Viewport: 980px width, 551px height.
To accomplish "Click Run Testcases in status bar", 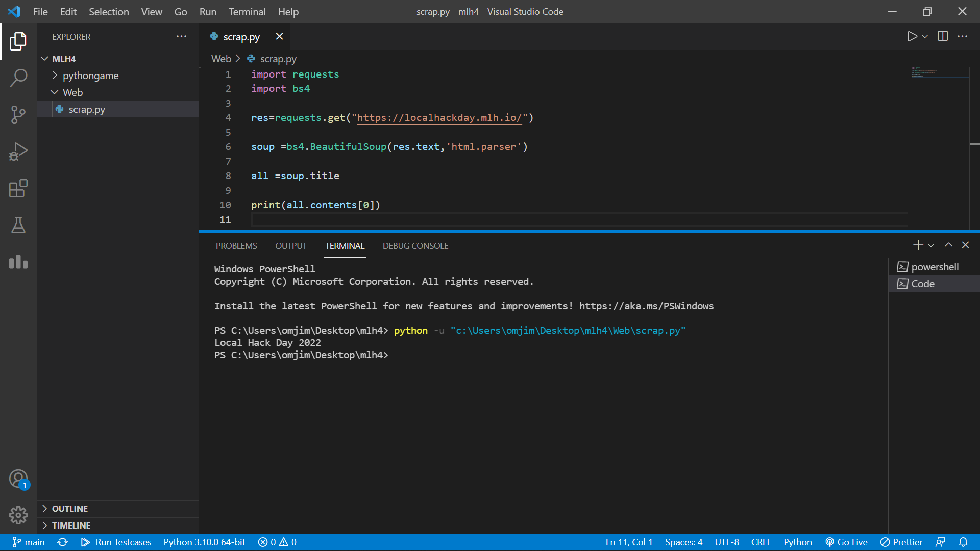I will 116,542.
